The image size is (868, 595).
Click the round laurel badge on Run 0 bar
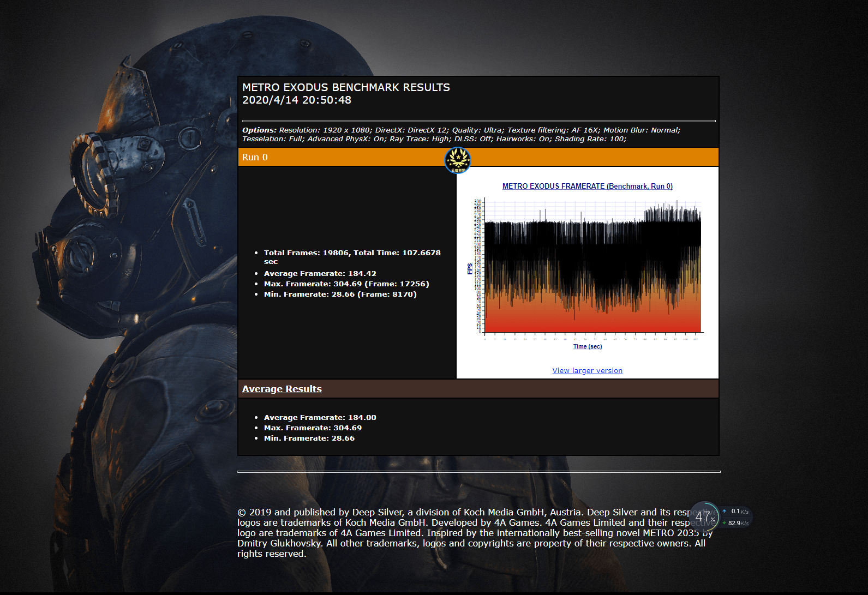point(458,160)
